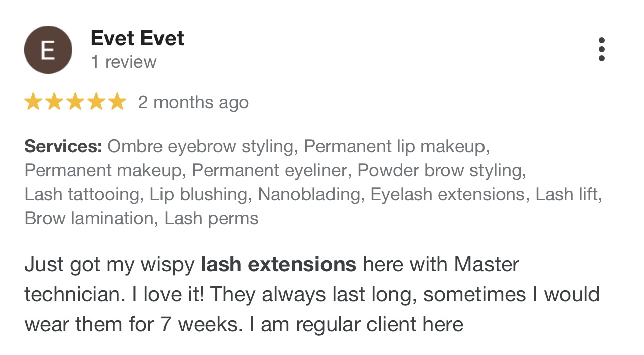Select 'Permanent lip makeup' service text
This screenshot has height=355, width=644.
click(396, 147)
